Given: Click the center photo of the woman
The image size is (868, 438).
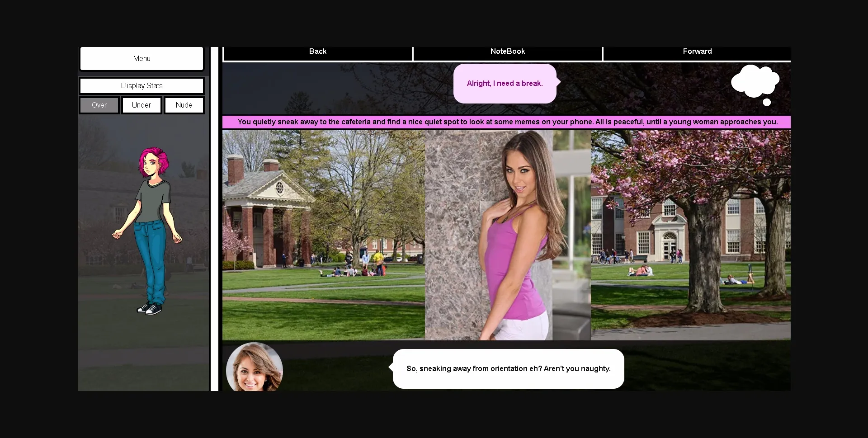Looking at the screenshot, I should tap(507, 235).
